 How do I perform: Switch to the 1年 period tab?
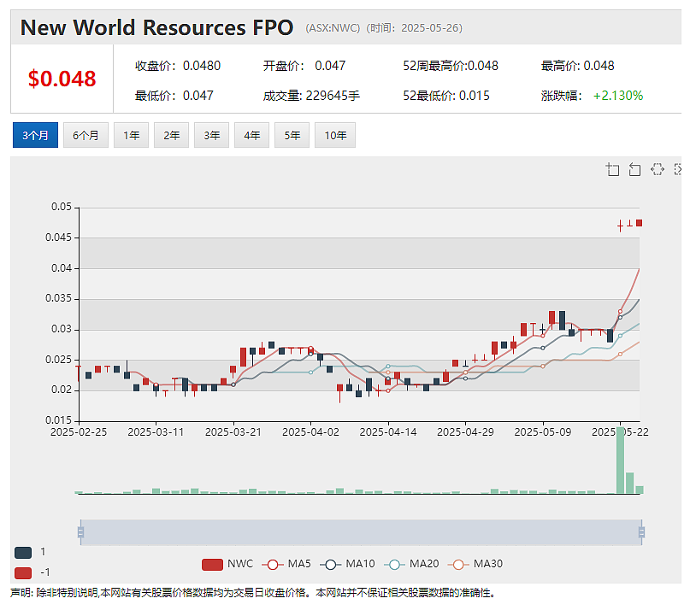point(131,135)
